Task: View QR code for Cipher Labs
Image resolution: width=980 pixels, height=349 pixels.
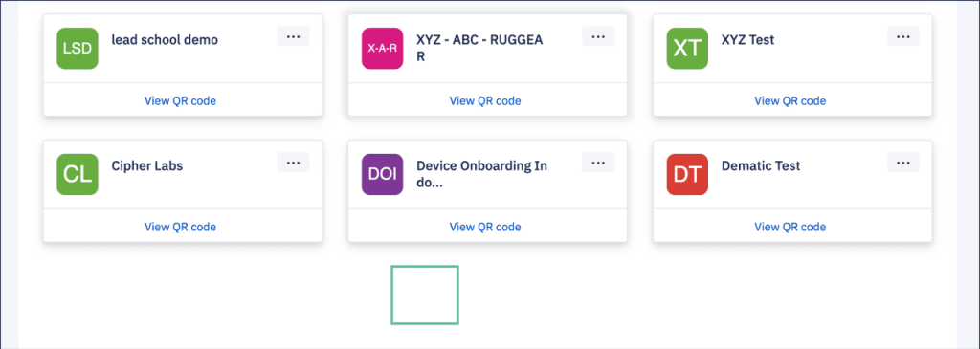Action: (181, 227)
